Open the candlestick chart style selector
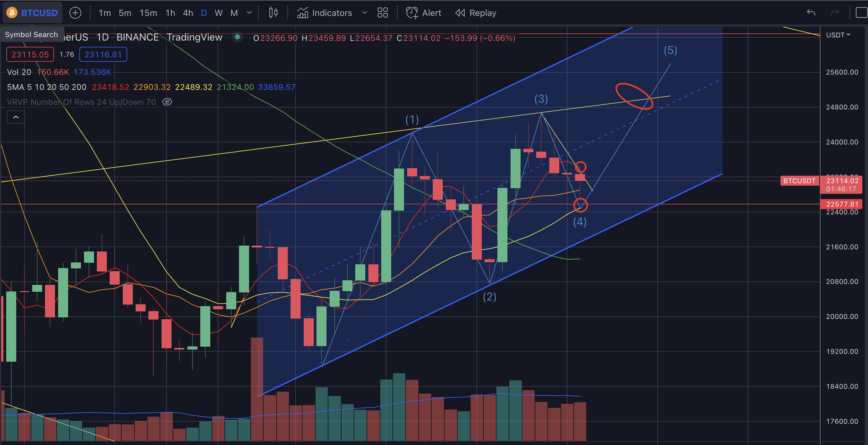 click(x=273, y=13)
